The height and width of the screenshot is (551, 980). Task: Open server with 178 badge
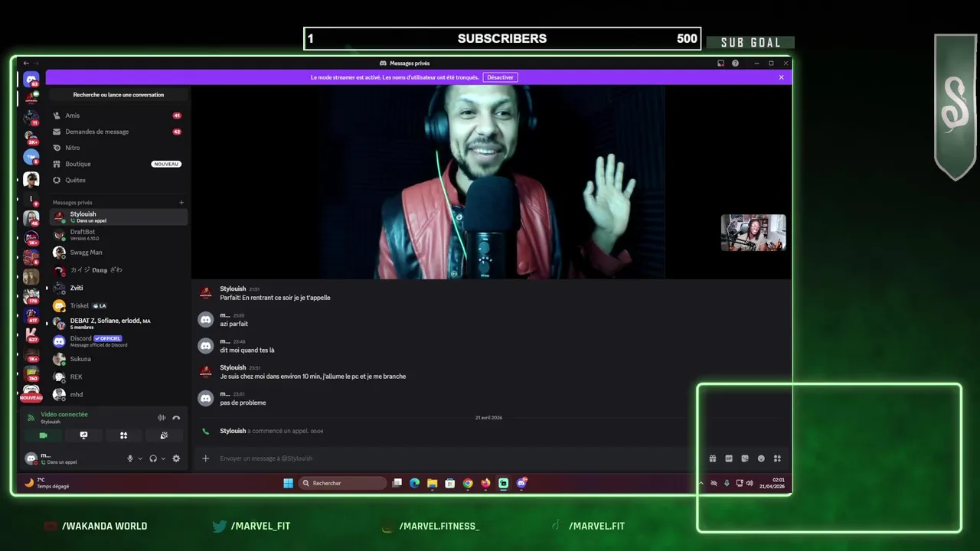(x=31, y=296)
